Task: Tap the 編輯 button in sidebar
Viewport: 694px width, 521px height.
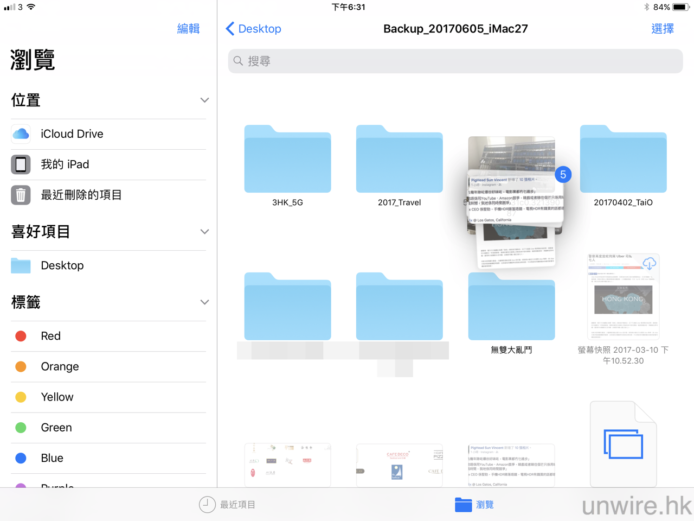Action: point(188,29)
